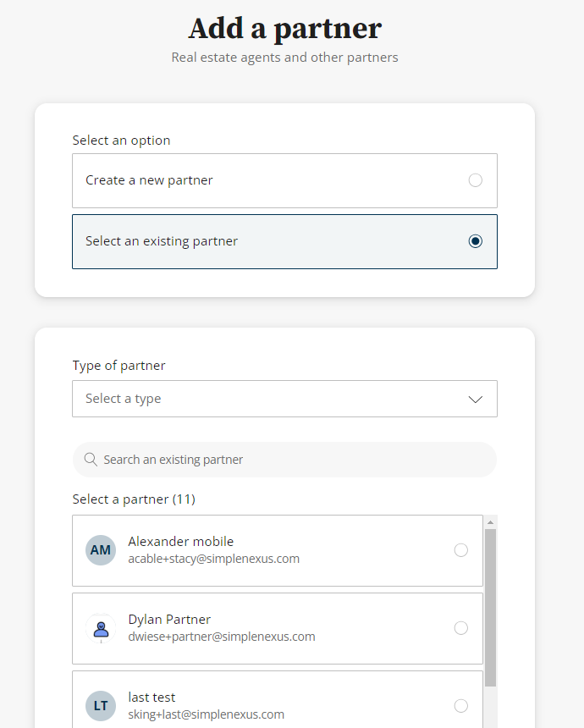Expand the Type of partner chevron arrow
The width and height of the screenshot is (584, 728).
point(476,399)
